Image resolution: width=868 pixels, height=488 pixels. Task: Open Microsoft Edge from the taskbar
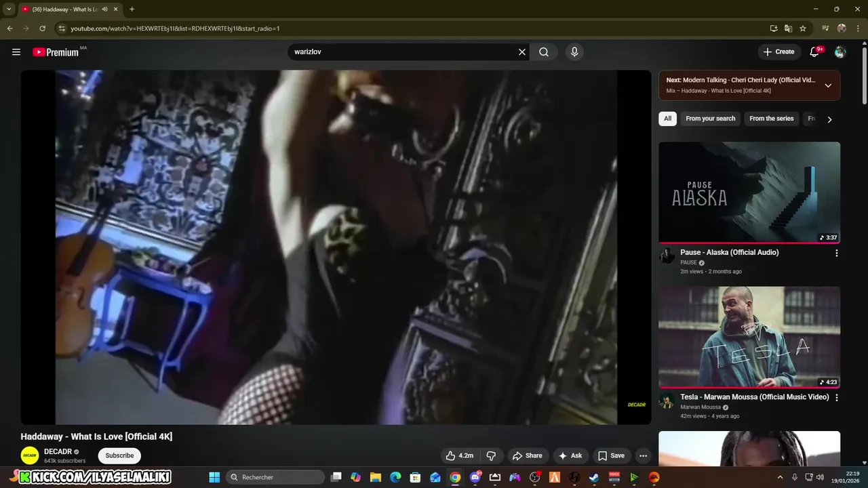tap(395, 477)
